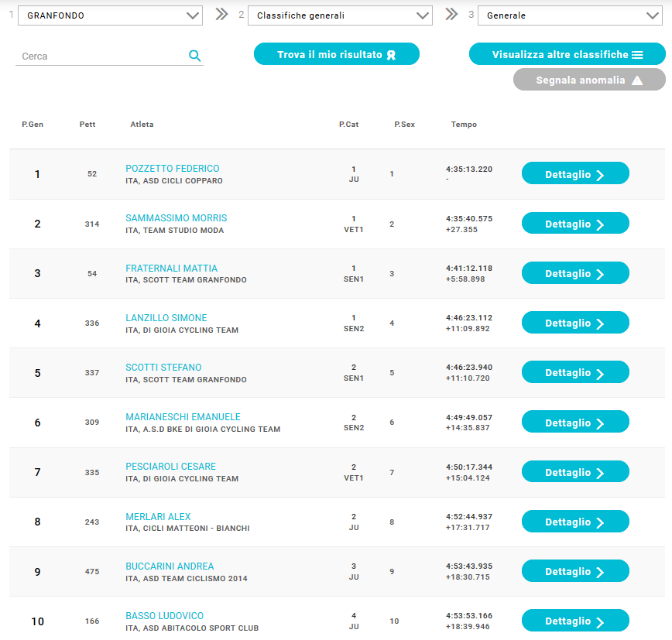Click Segnala anomalia button
Image resolution: width=672 pixels, height=640 pixels.
coord(589,80)
